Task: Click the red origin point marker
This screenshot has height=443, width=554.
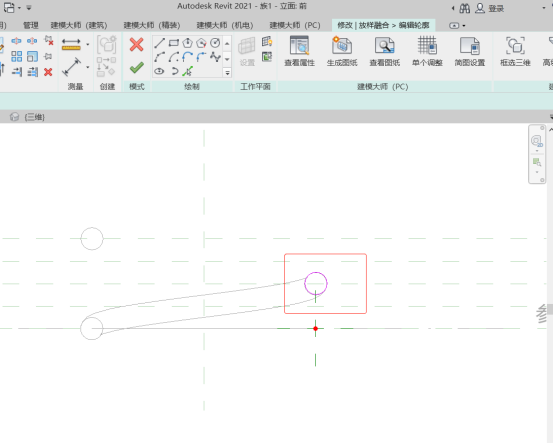Action: (x=316, y=329)
